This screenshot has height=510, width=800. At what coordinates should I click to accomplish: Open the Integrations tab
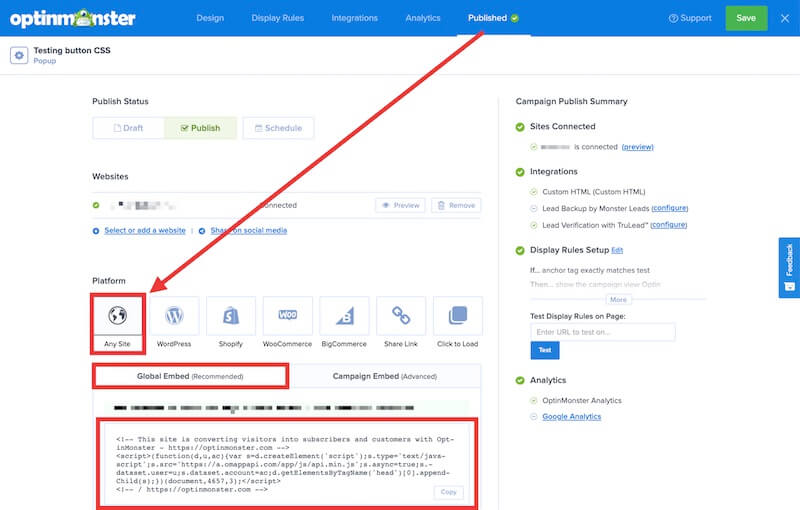click(355, 18)
